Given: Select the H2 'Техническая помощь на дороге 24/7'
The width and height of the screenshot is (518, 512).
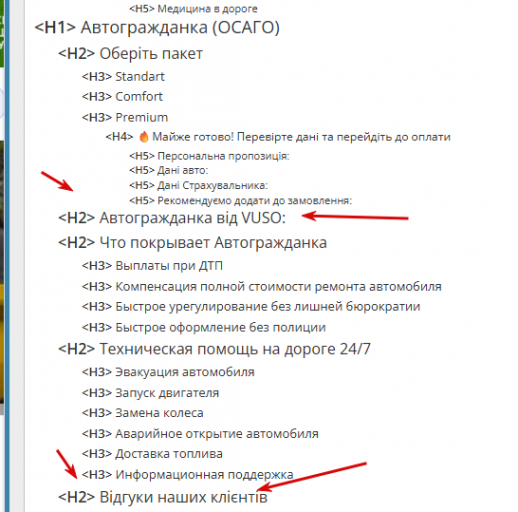Looking at the screenshot, I should tap(214, 349).
